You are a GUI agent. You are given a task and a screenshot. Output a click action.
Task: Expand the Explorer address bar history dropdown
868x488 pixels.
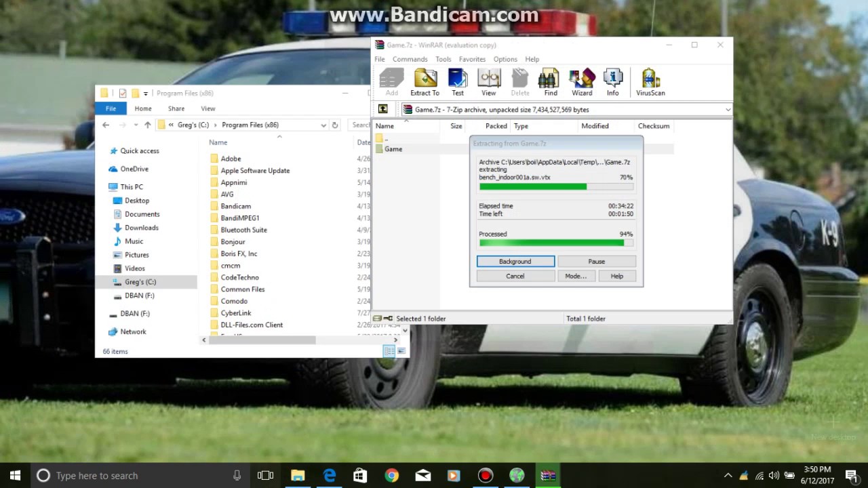click(x=323, y=125)
